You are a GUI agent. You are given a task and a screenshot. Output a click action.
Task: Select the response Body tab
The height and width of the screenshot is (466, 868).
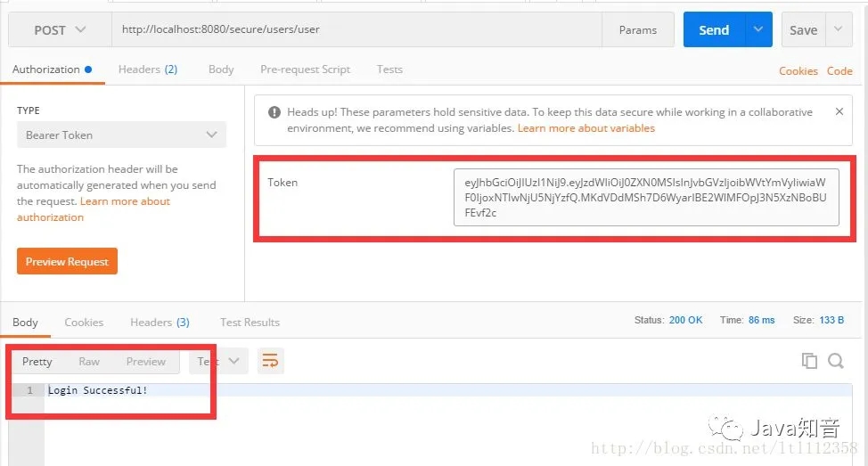pos(26,323)
